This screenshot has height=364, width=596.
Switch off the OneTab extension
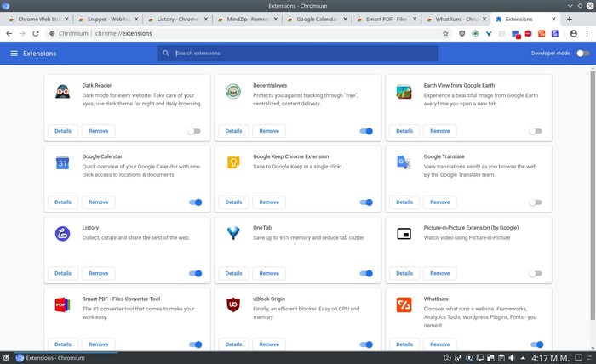point(366,273)
